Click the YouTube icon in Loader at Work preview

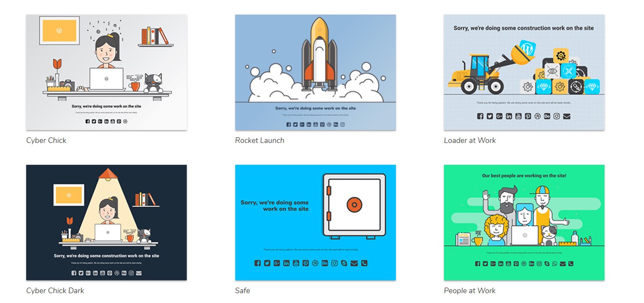[x=518, y=116]
